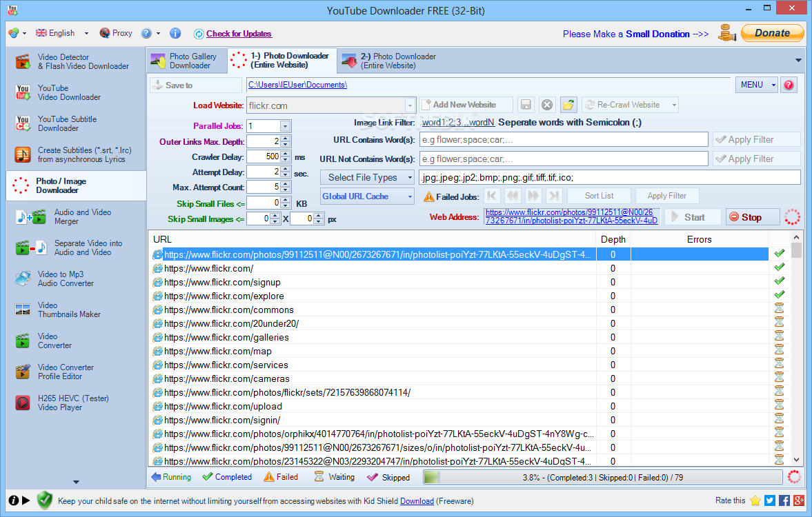812x517 pixels.
Task: Click the remove website X icon
Action: (547, 105)
